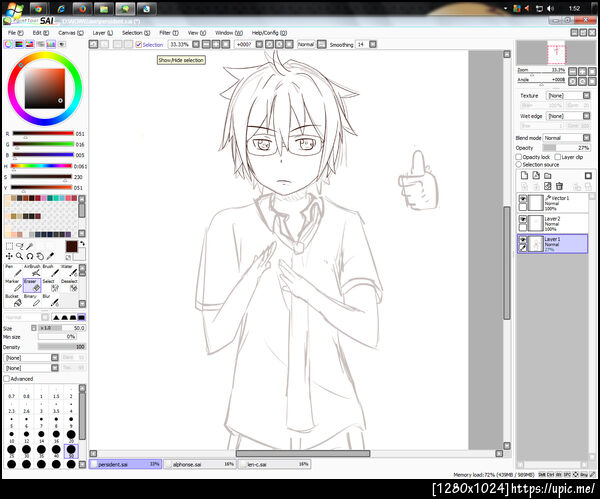Open the Layer menu
600x499 pixels.
click(103, 33)
